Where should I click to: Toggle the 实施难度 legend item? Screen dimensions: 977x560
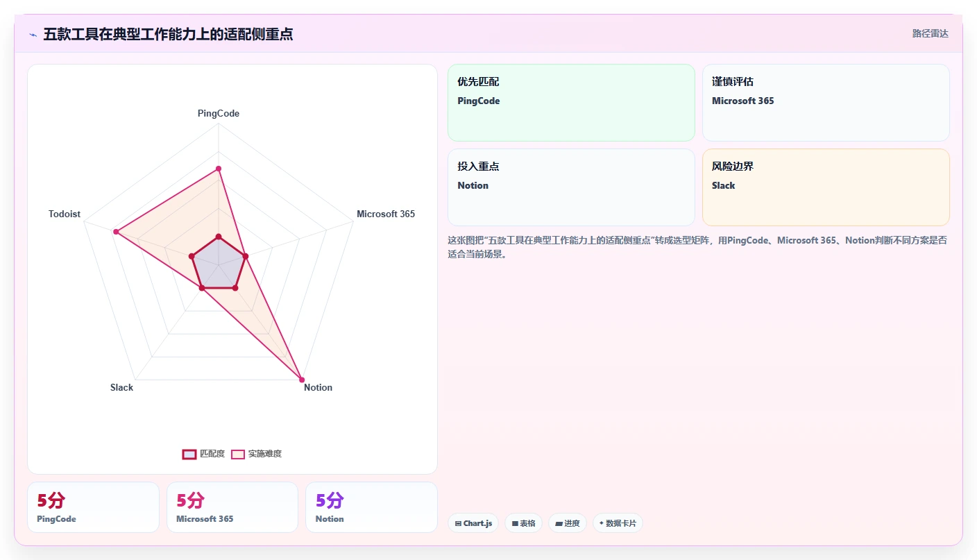click(256, 454)
